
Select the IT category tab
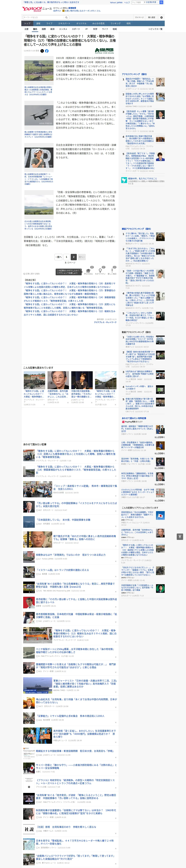click(86, 29)
